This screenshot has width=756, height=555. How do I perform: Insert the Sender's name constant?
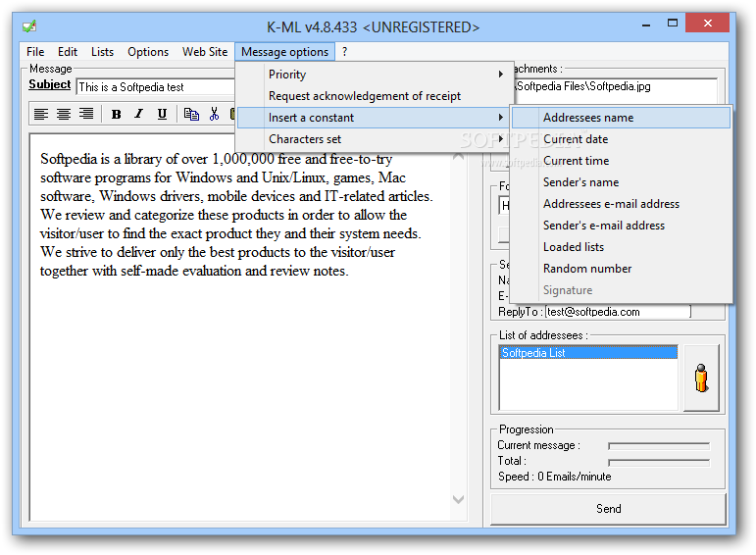click(621, 182)
